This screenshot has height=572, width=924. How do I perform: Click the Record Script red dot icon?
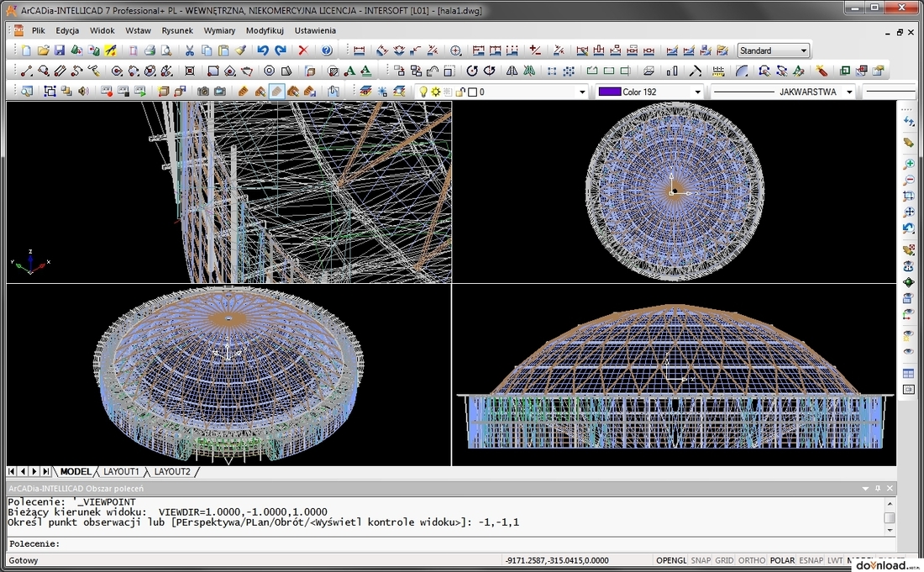click(x=106, y=92)
